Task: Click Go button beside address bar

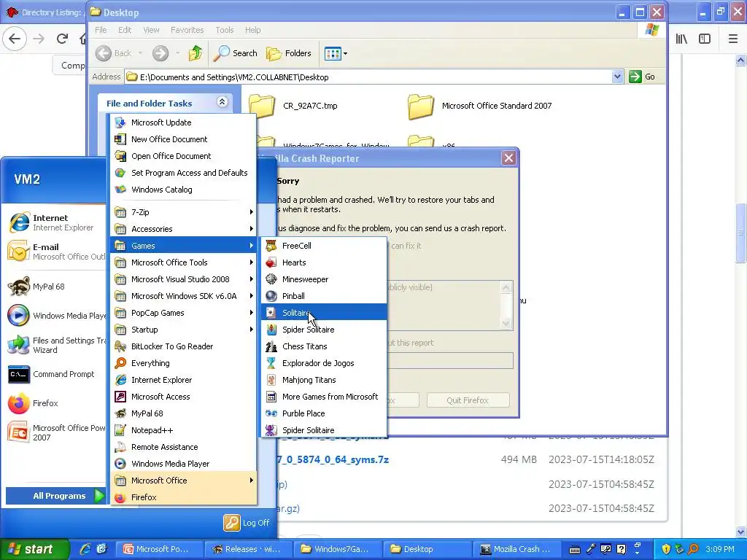Action: coord(642,77)
